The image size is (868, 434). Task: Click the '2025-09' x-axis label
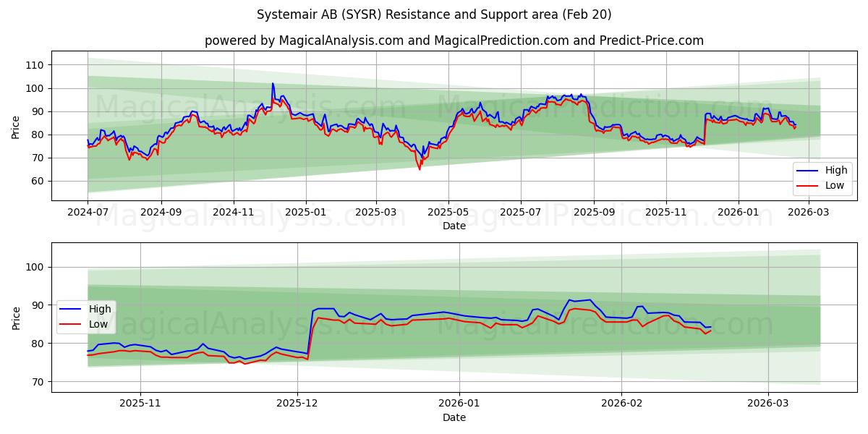tap(594, 213)
